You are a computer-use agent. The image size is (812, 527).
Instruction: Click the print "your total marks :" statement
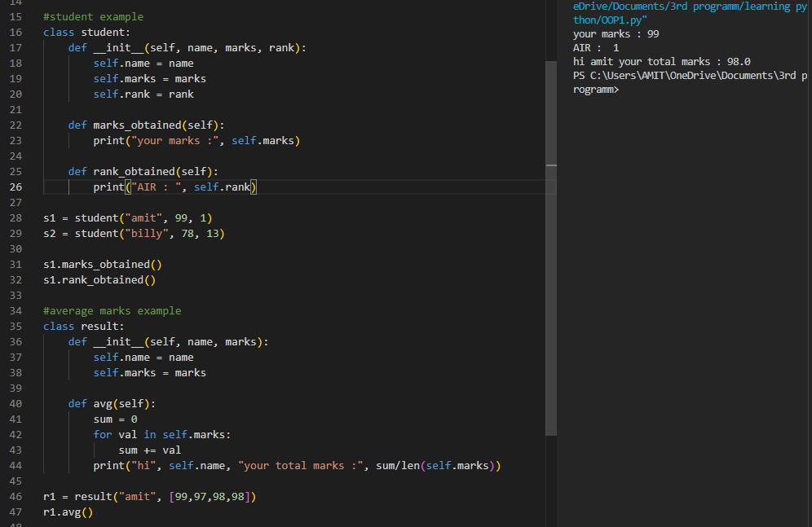click(x=297, y=465)
